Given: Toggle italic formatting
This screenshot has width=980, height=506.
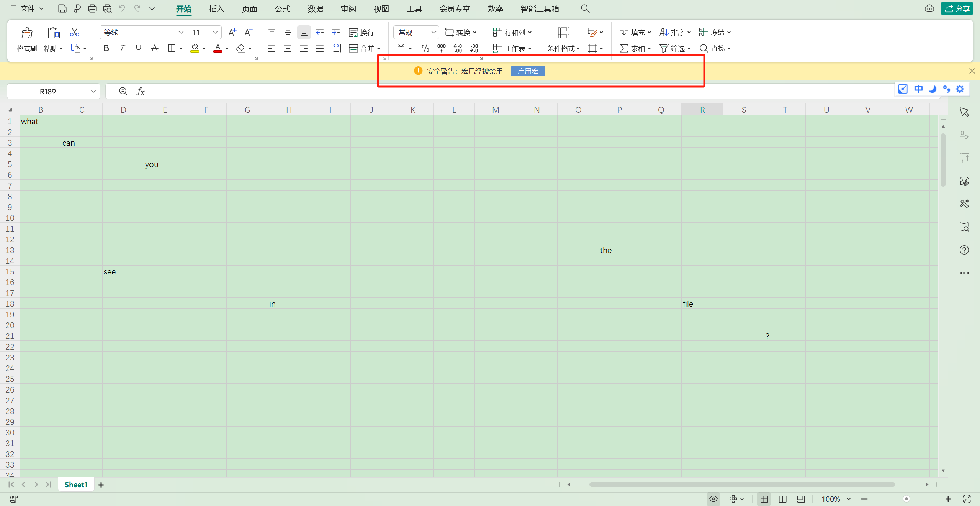Looking at the screenshot, I should [122, 48].
